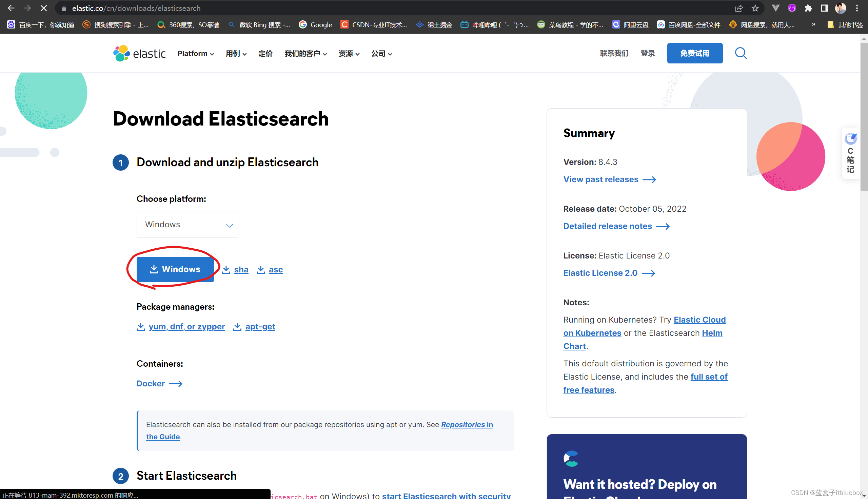The width and height of the screenshot is (868, 499).
Task: Click the search icon on navbar
Action: [741, 54]
